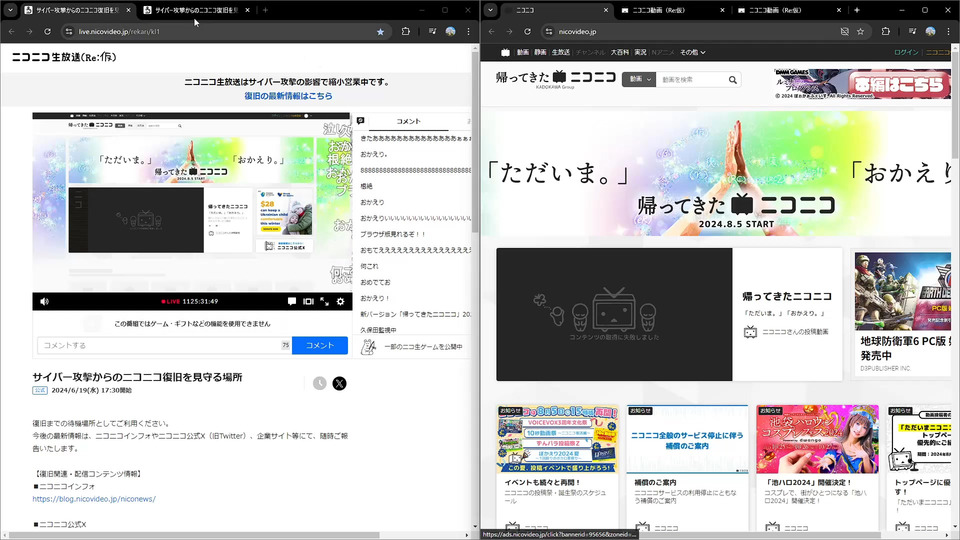Open 補償のご案内 news card
960x540 pixels.
pyautogui.click(x=687, y=466)
